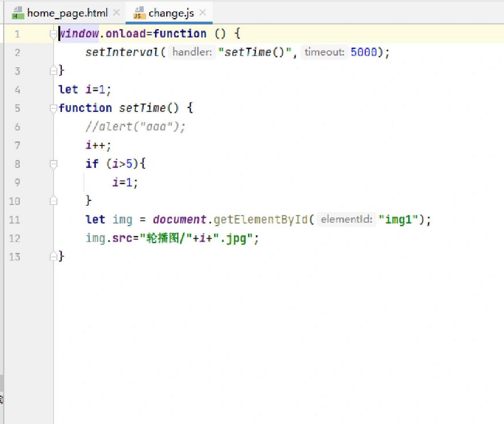Close the change.js tab
The height and width of the screenshot is (424, 504).
coord(203,13)
